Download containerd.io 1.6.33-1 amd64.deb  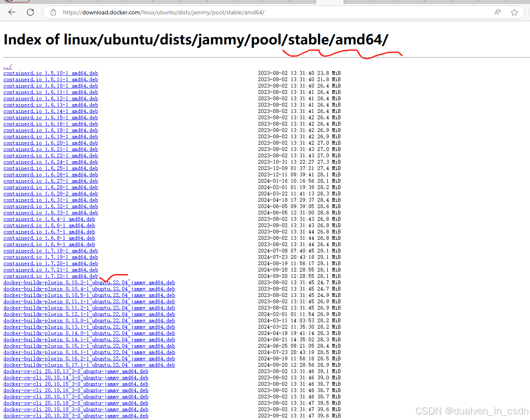tap(51, 213)
